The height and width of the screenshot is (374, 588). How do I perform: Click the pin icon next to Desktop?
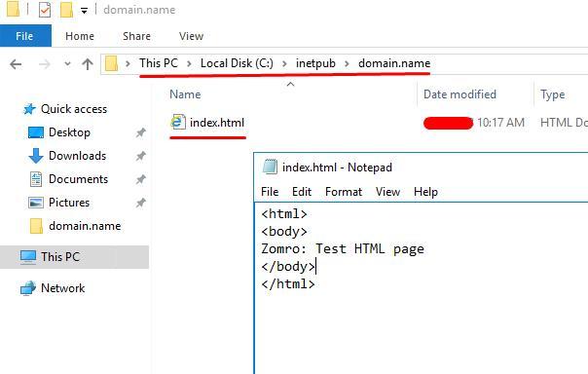(140, 132)
